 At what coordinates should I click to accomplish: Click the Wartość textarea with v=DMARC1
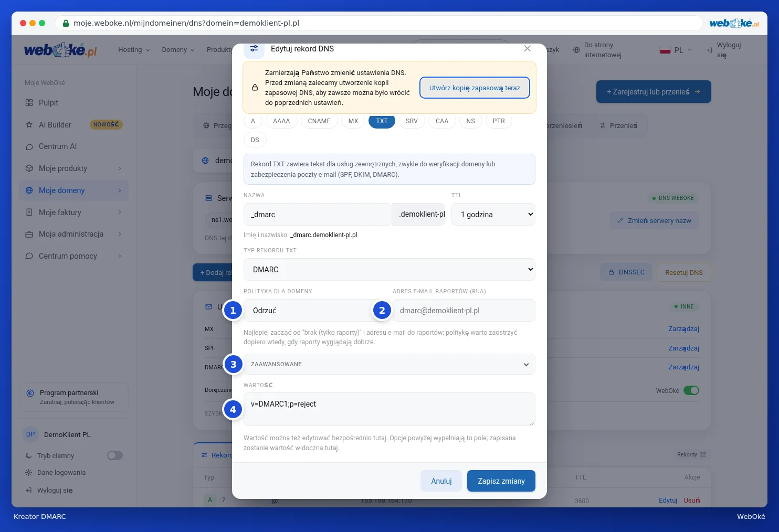tap(389, 409)
